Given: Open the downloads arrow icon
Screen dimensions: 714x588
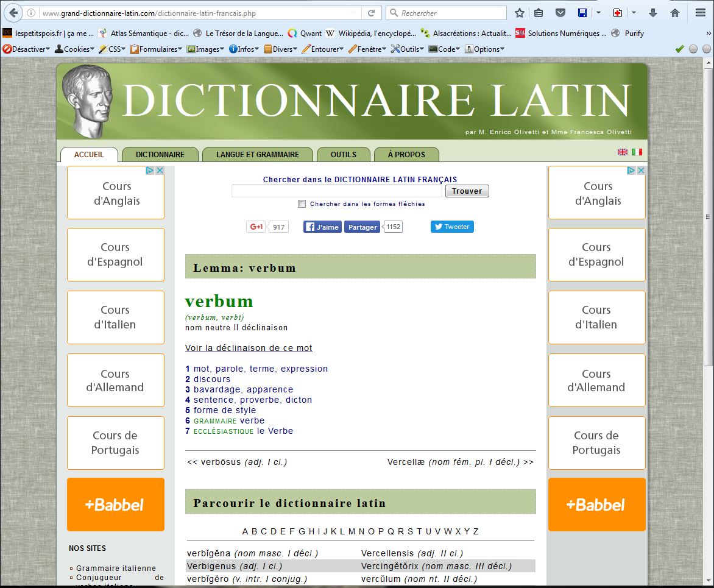Looking at the screenshot, I should 653,13.
